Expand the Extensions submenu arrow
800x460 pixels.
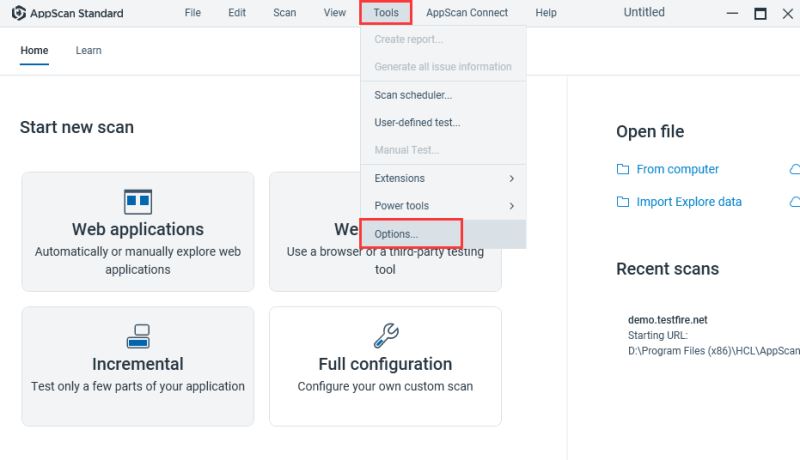511,178
